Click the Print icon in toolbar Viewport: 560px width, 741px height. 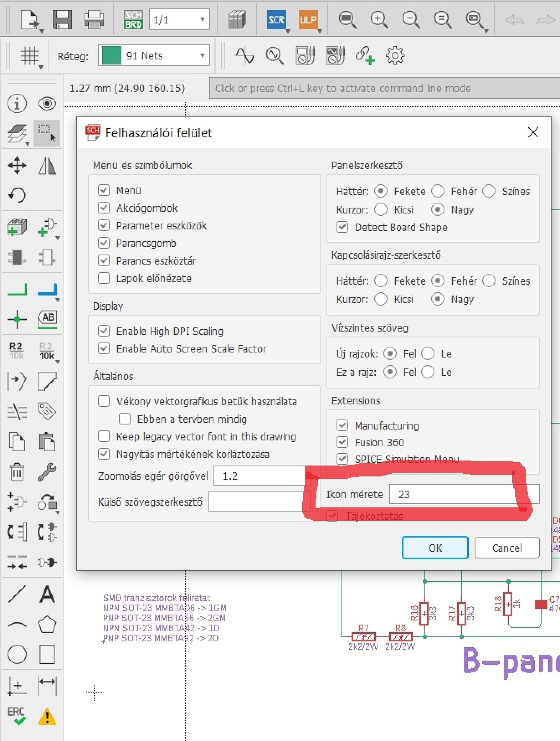pyautogui.click(x=94, y=19)
